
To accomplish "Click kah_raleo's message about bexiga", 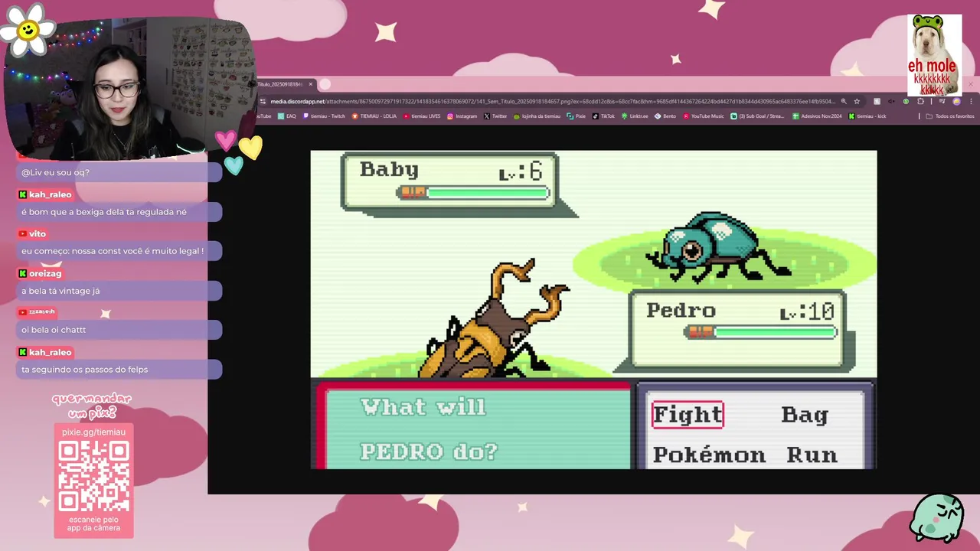I will tap(119, 212).
